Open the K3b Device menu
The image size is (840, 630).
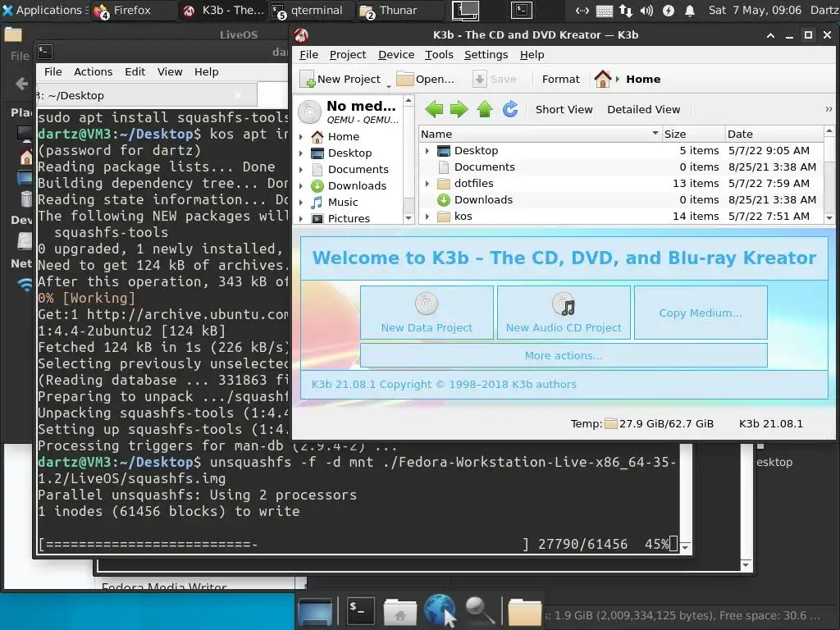(x=396, y=55)
